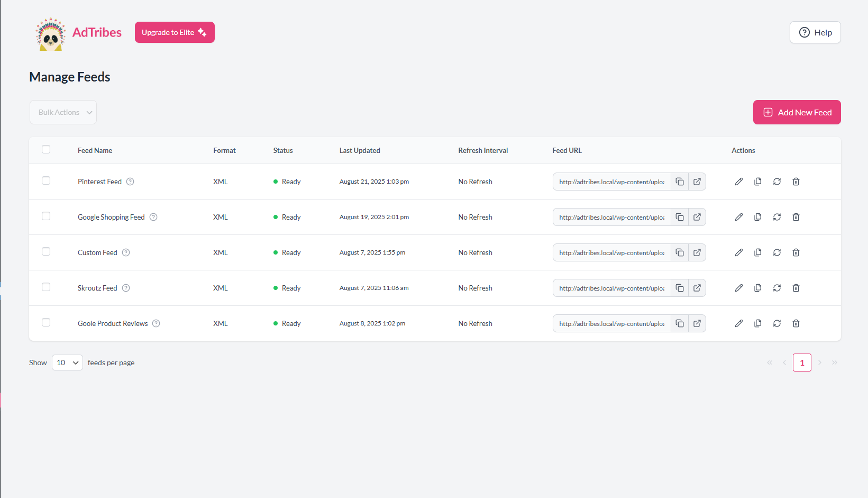Click the Last Updated column header
This screenshot has width=868, height=498.
[360, 150]
